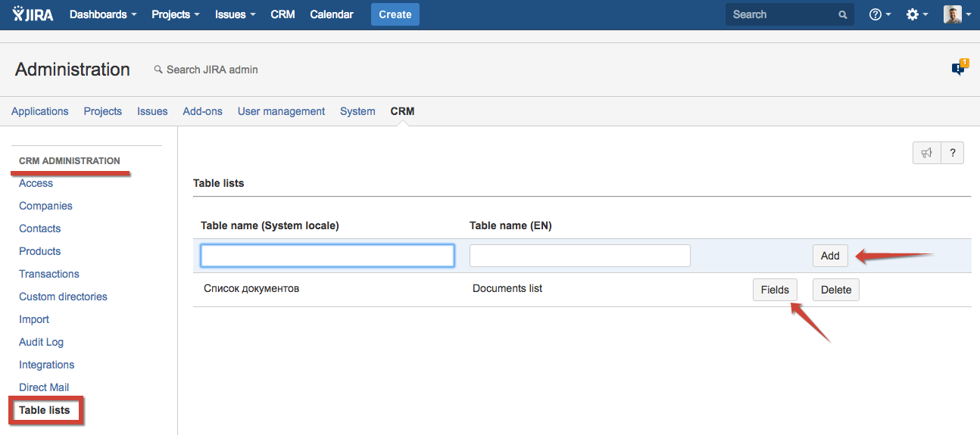Click the search magnifier icon in header
Viewport: 980px width, 435px height.
click(842, 14)
